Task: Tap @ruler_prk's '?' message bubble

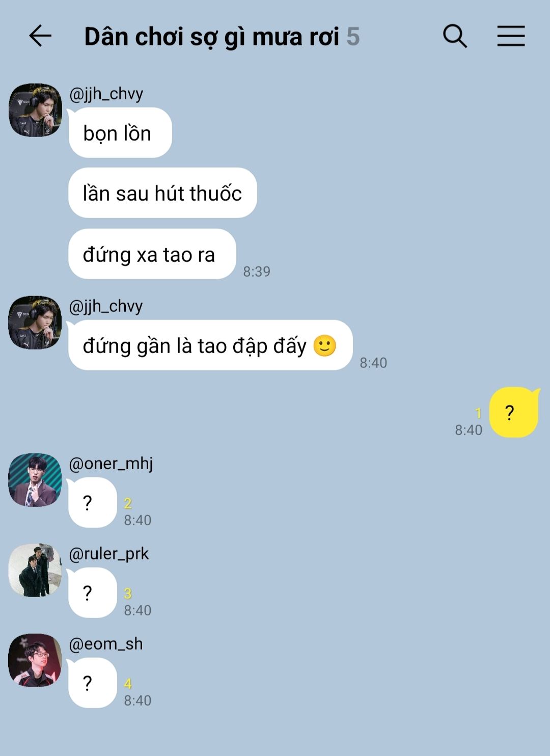Action: coord(93,593)
